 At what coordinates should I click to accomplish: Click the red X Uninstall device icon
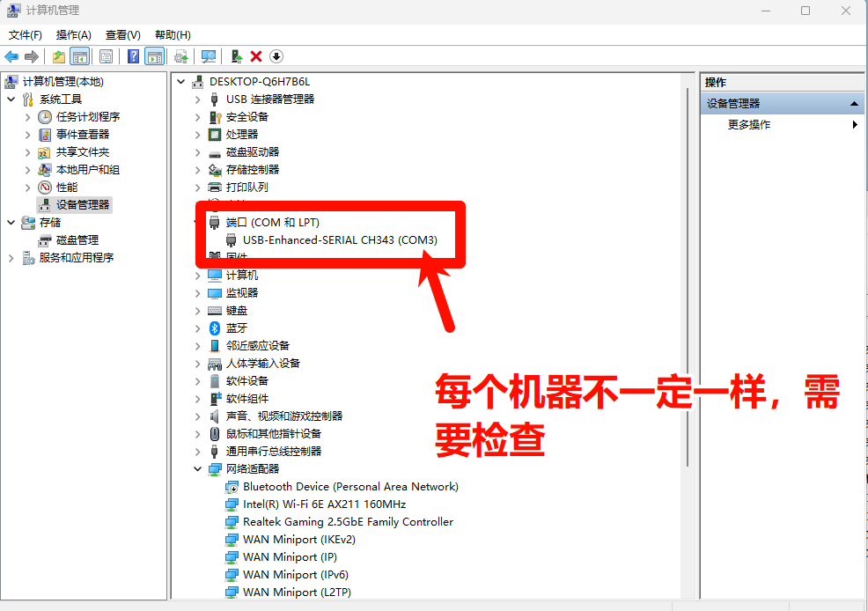[x=256, y=56]
